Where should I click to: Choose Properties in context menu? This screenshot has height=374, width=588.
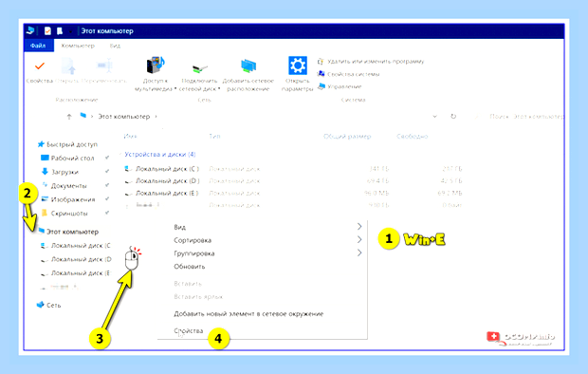click(x=188, y=331)
